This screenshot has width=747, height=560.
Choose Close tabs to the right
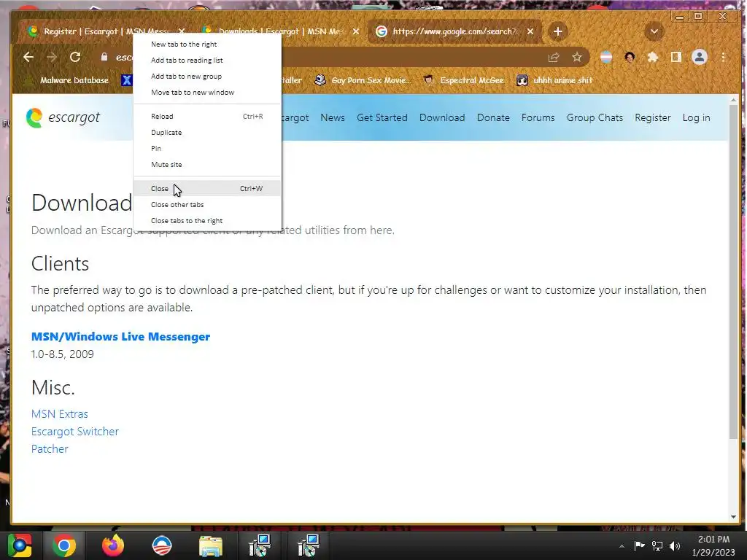[x=207, y=221]
